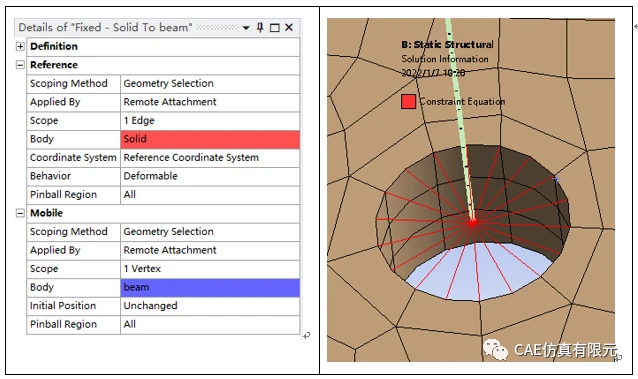Click the 'Coordinate System' label
The height and width of the screenshot is (379, 638).
coord(73,158)
